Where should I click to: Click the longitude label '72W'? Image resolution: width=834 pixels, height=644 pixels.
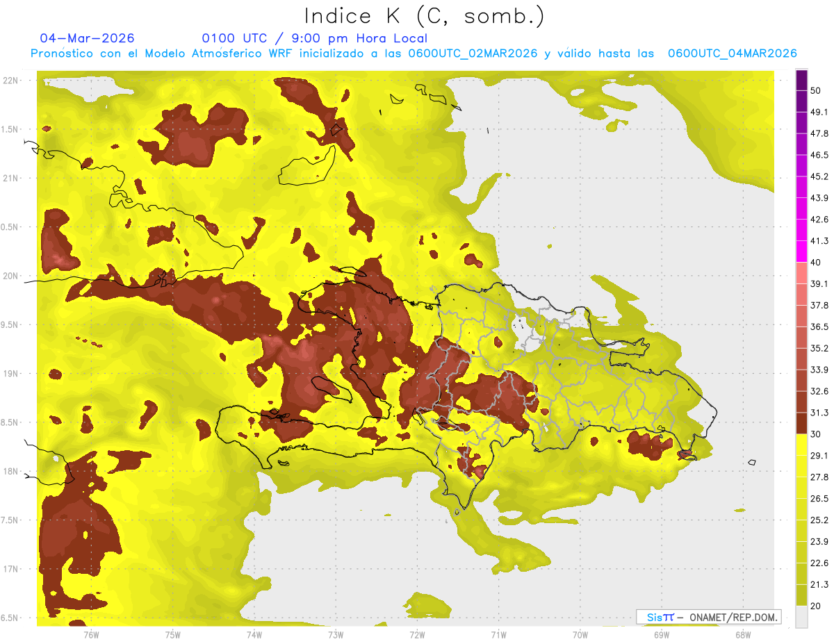coord(417,634)
